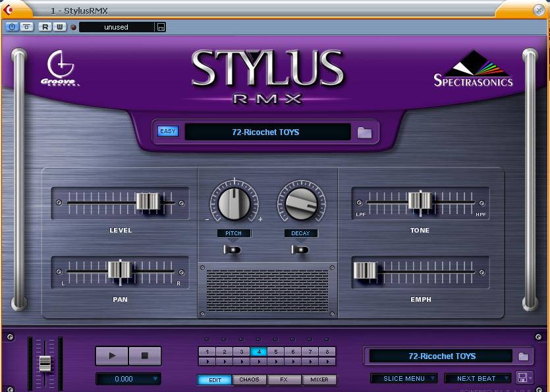Click the Groove Control logo
The width and height of the screenshot is (550, 392).
(61, 68)
